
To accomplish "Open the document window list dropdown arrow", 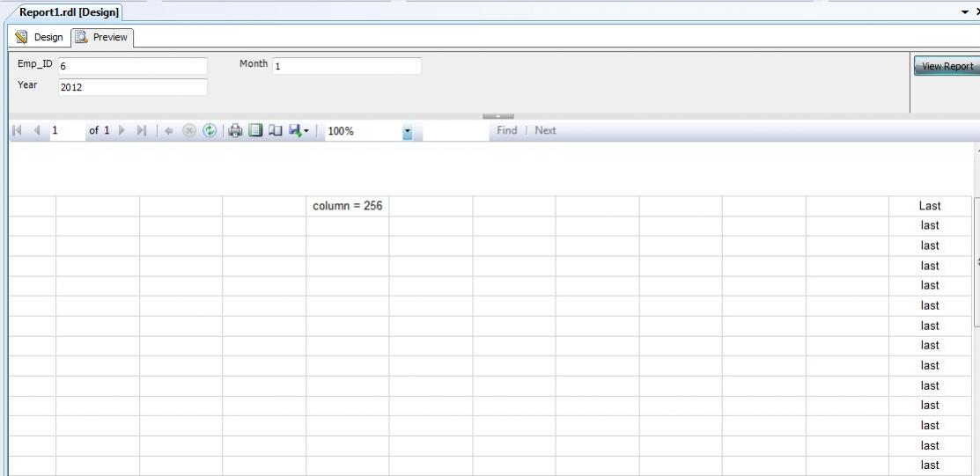I will pyautogui.click(x=964, y=11).
